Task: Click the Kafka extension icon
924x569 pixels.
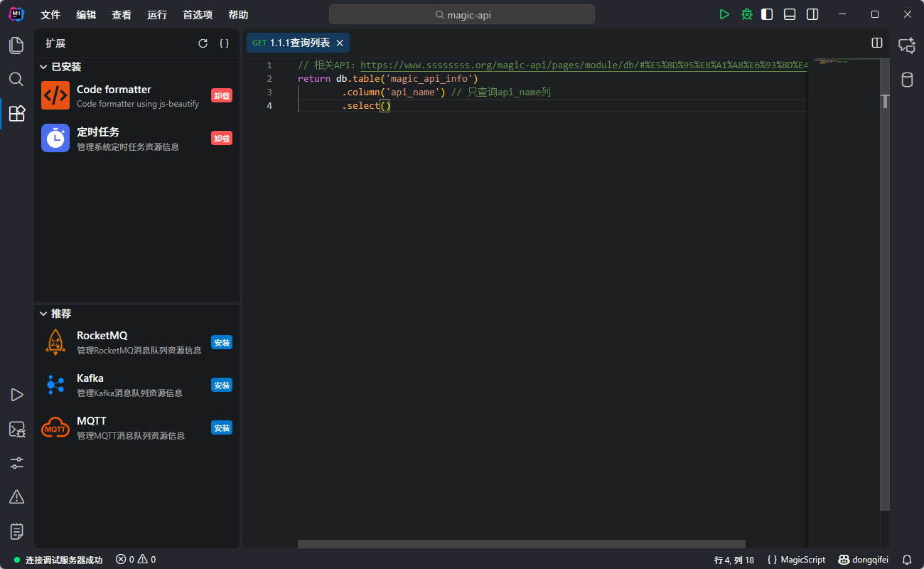Action: click(x=55, y=385)
